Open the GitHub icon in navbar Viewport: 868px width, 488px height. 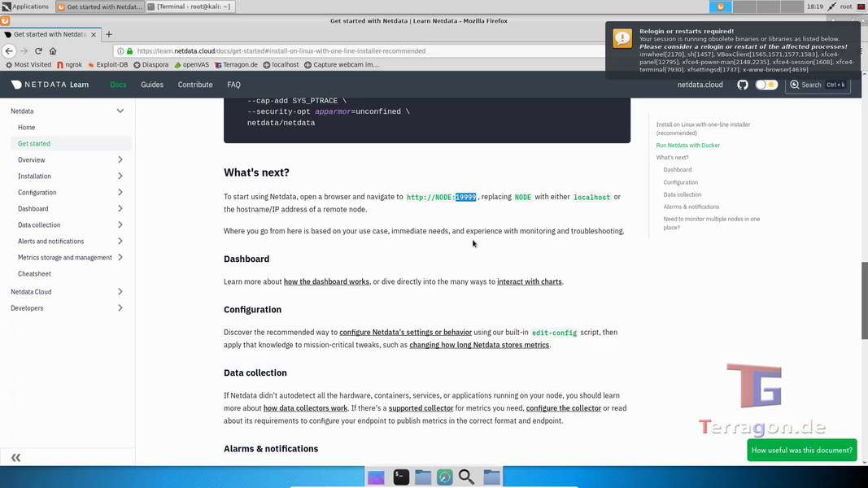(x=743, y=85)
